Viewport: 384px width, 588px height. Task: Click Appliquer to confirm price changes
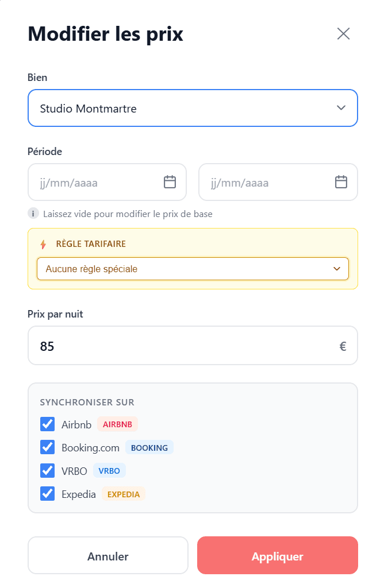pos(277,556)
